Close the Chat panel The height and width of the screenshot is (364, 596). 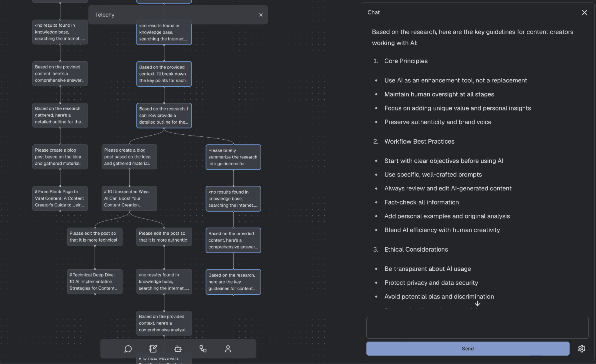pyautogui.click(x=584, y=12)
